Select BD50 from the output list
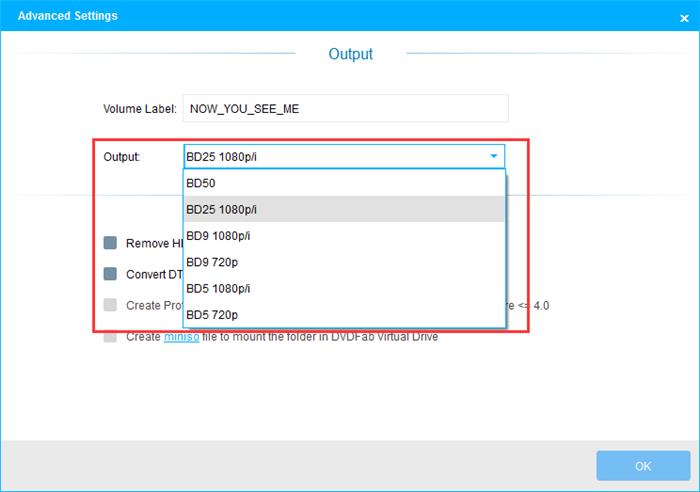700x492 pixels. click(343, 183)
